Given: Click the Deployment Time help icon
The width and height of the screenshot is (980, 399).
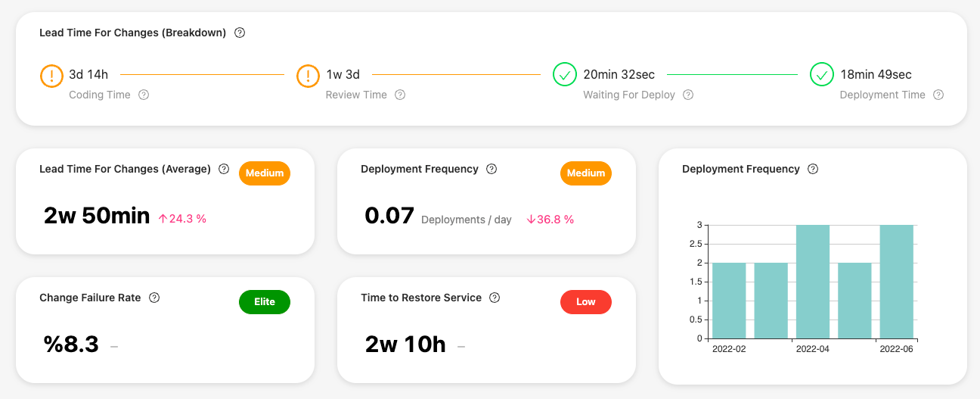Looking at the screenshot, I should [938, 95].
